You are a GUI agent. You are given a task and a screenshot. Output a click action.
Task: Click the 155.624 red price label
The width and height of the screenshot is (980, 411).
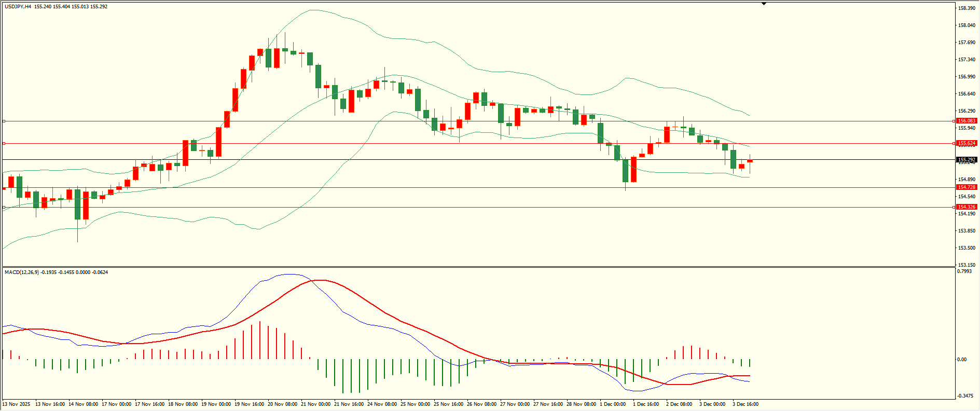tap(967, 143)
